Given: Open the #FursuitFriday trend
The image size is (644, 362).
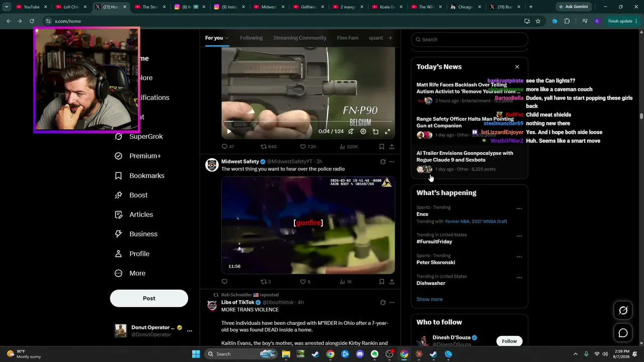Looking at the screenshot, I should (x=434, y=242).
